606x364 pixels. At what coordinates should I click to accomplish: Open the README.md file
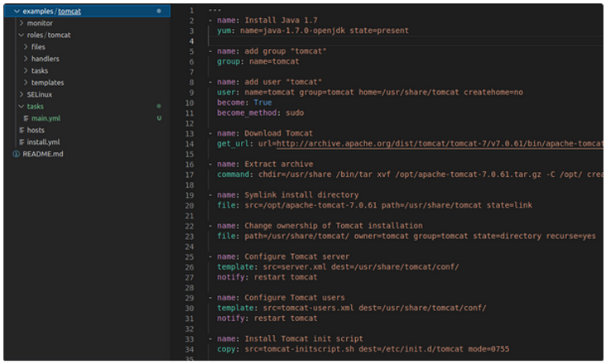pos(43,154)
